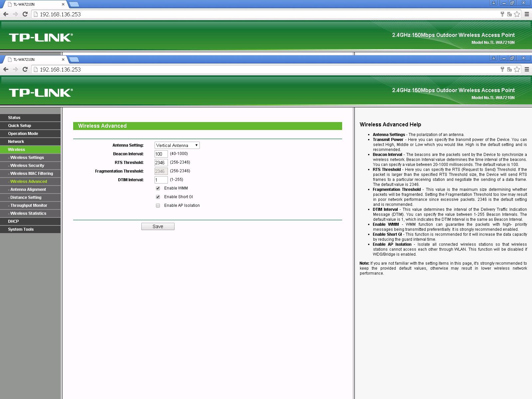532x399 pixels.
Task: Click the RTS Threshold input field
Action: pos(161,163)
